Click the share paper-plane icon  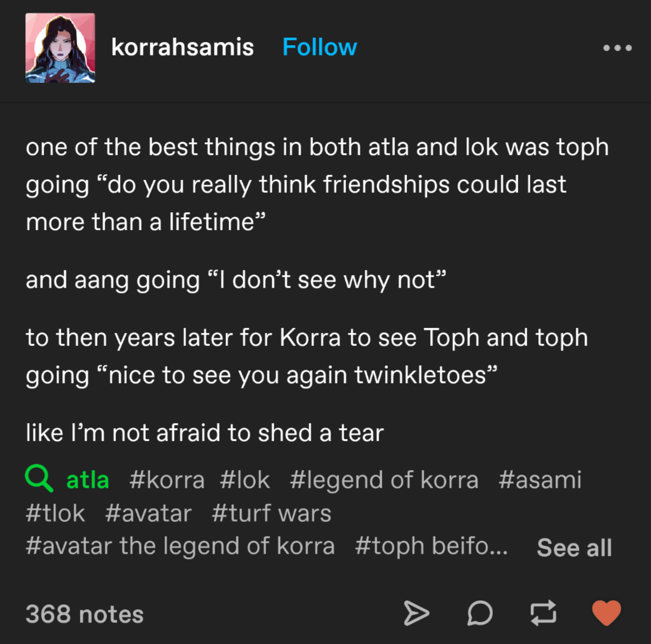416,613
